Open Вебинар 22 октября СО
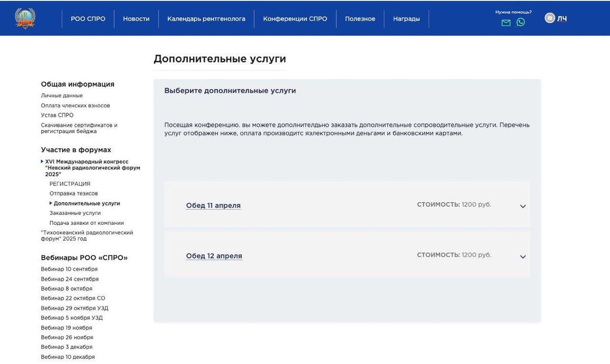 point(73,299)
